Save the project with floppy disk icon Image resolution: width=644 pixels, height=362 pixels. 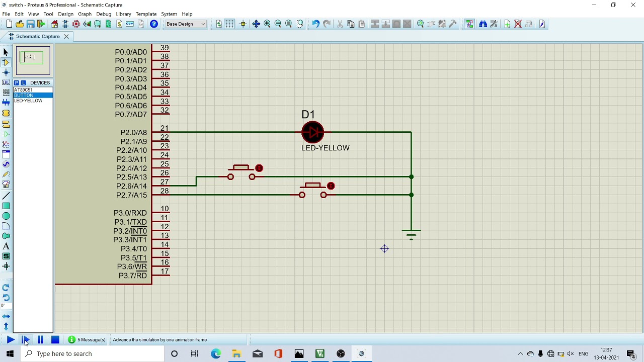pyautogui.click(x=31, y=24)
